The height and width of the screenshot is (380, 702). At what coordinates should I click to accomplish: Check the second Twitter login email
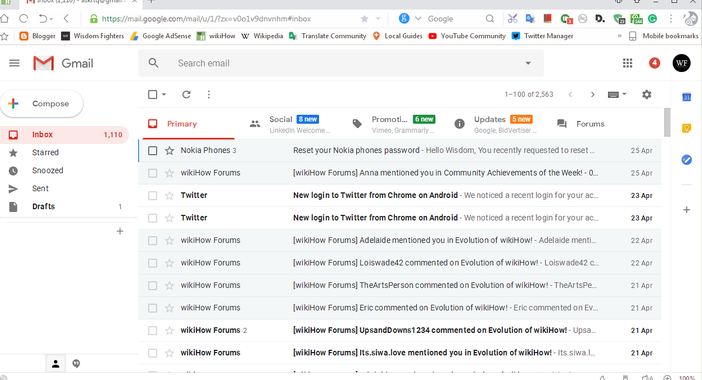click(153, 218)
